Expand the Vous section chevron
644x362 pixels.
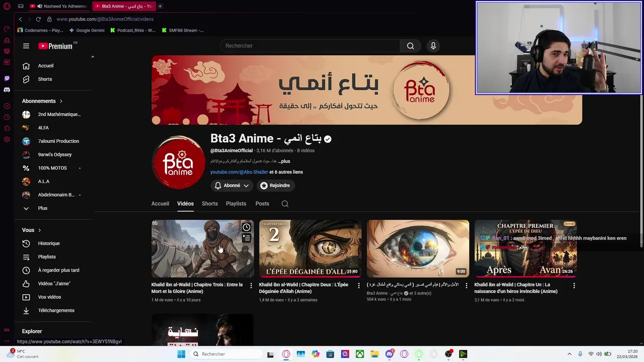pyautogui.click(x=39, y=230)
